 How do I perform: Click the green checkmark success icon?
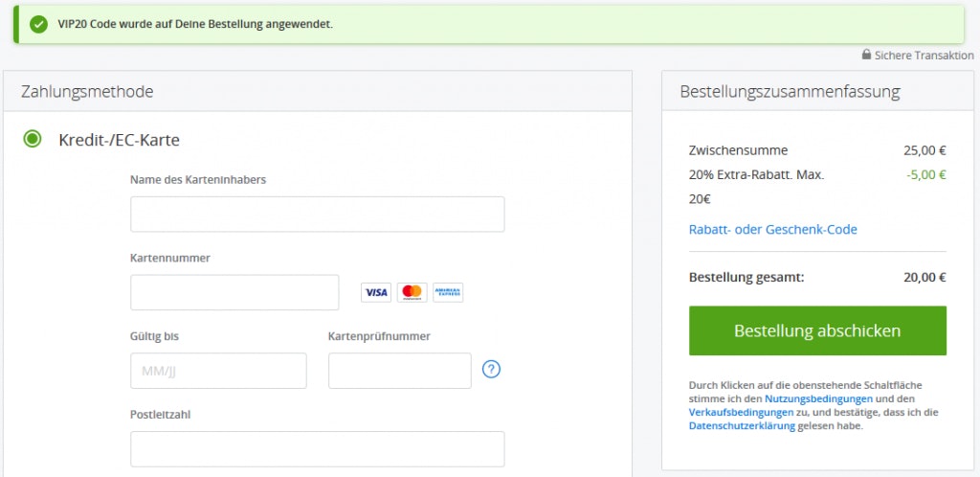(38, 24)
